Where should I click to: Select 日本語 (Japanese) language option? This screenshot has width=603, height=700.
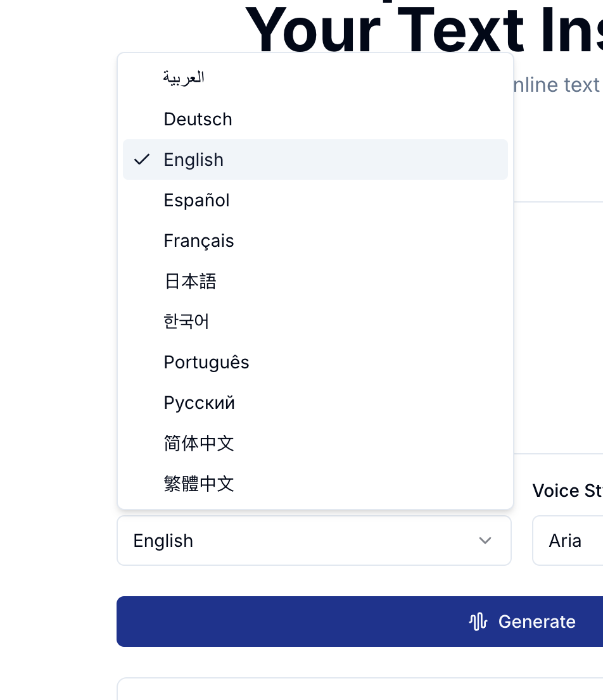click(190, 281)
